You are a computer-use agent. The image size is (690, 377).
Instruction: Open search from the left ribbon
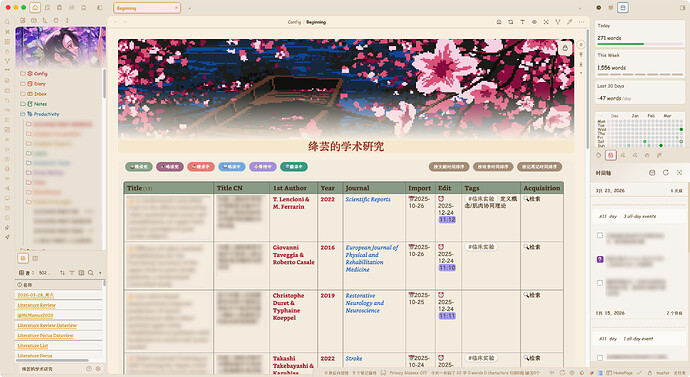[x=7, y=22]
